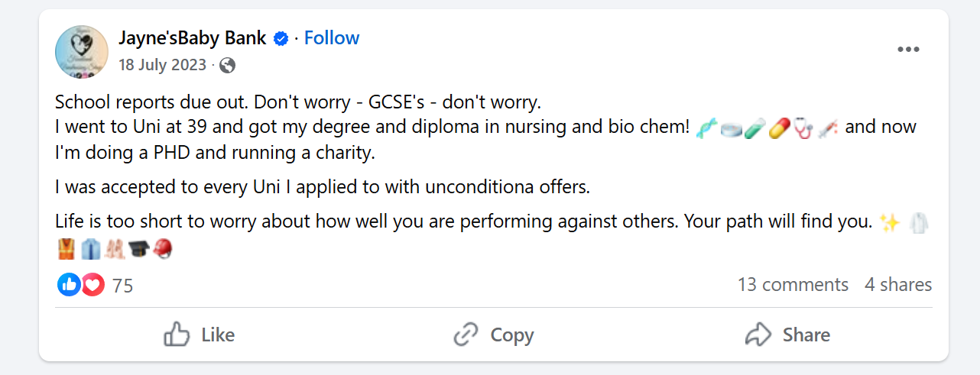Click the globe public audience icon
Image resolution: width=980 pixels, height=375 pixels.
227,65
